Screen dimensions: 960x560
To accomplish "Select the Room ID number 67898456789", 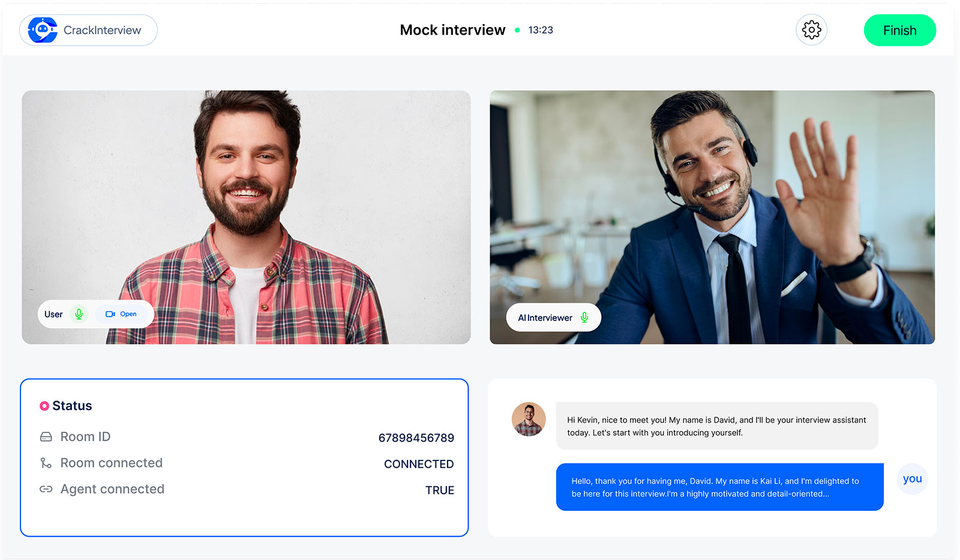I will tap(416, 438).
